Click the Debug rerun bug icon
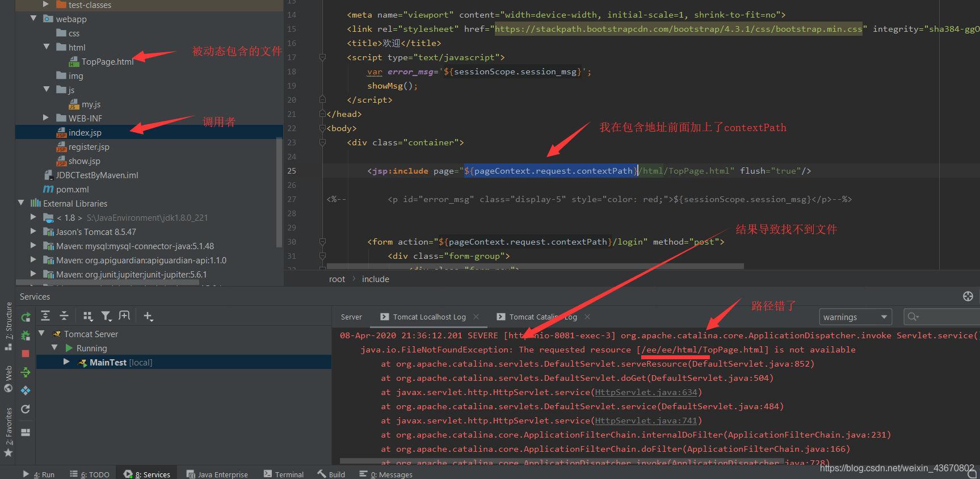Viewport: 980px width, 479px height. click(x=26, y=335)
